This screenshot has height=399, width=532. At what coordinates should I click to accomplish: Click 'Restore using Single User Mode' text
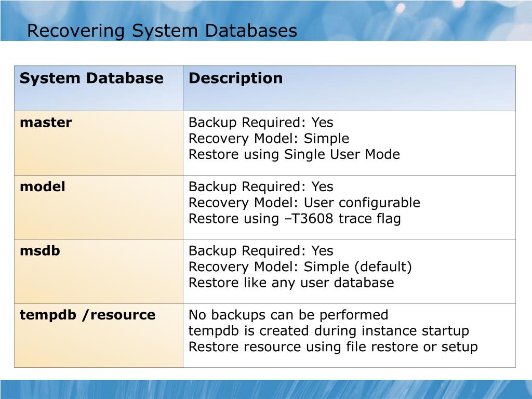[294, 154]
